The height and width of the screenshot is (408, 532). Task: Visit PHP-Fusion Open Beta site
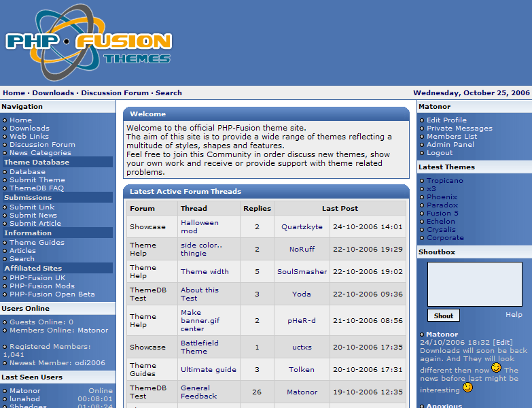tap(52, 294)
